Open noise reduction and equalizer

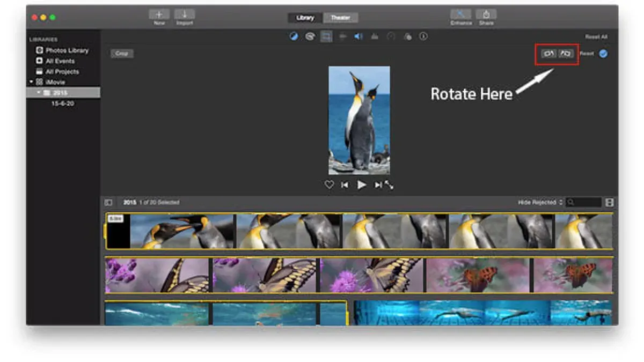[x=375, y=36]
